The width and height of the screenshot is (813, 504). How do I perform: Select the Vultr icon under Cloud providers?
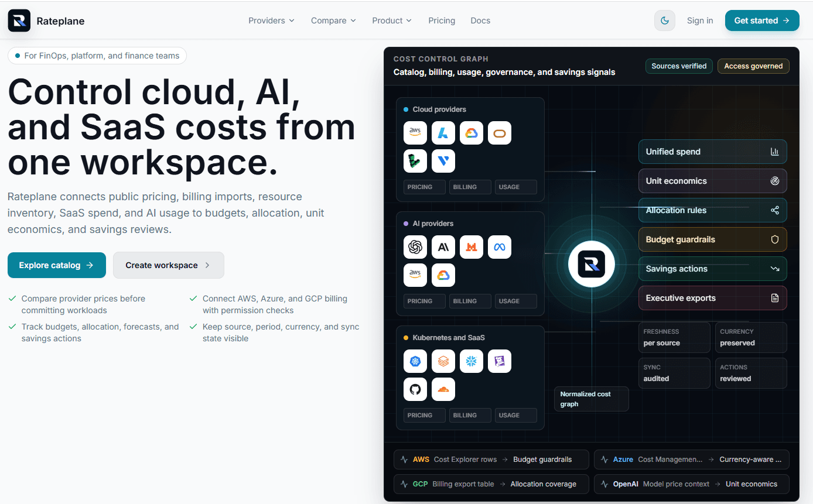pos(443,161)
